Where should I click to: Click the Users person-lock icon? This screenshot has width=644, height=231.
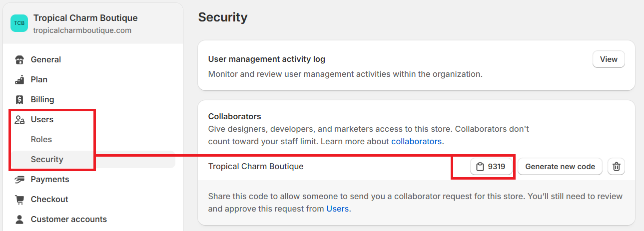click(19, 120)
